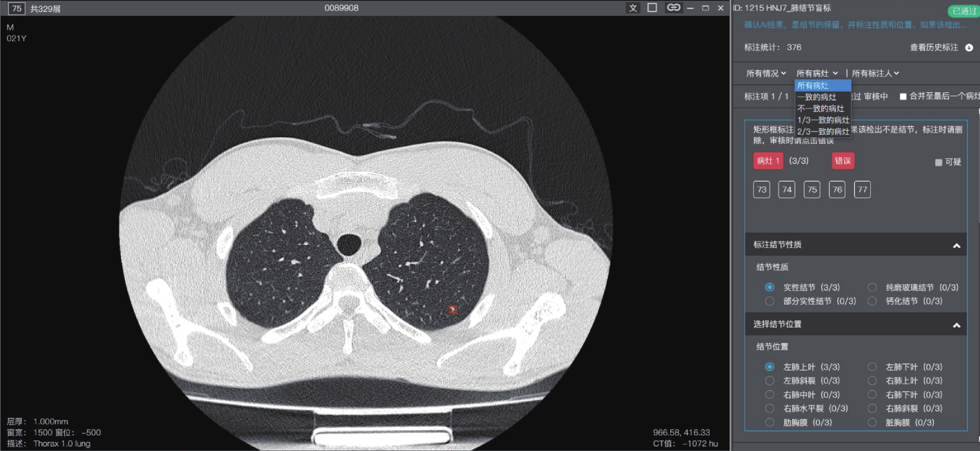Image resolution: width=980 pixels, height=451 pixels.
Task: Click the 查看历史标注 link
Action: click(x=934, y=48)
